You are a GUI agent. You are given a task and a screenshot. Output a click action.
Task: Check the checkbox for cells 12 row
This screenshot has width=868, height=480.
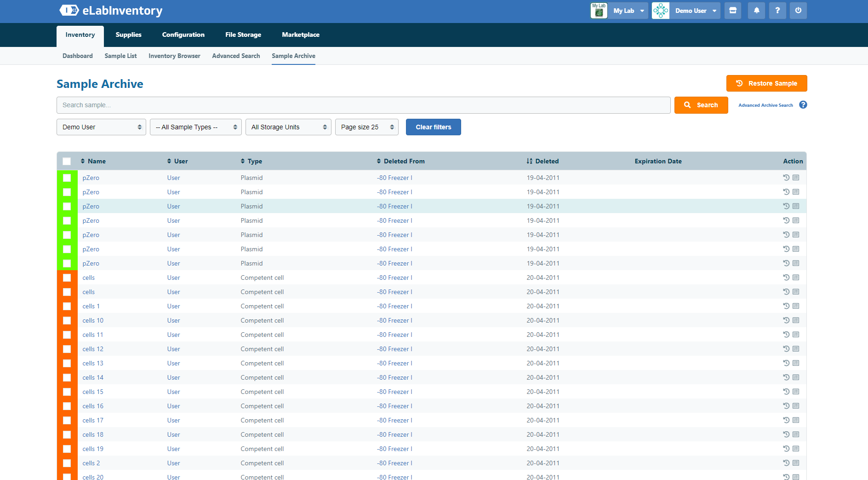pyautogui.click(x=67, y=349)
